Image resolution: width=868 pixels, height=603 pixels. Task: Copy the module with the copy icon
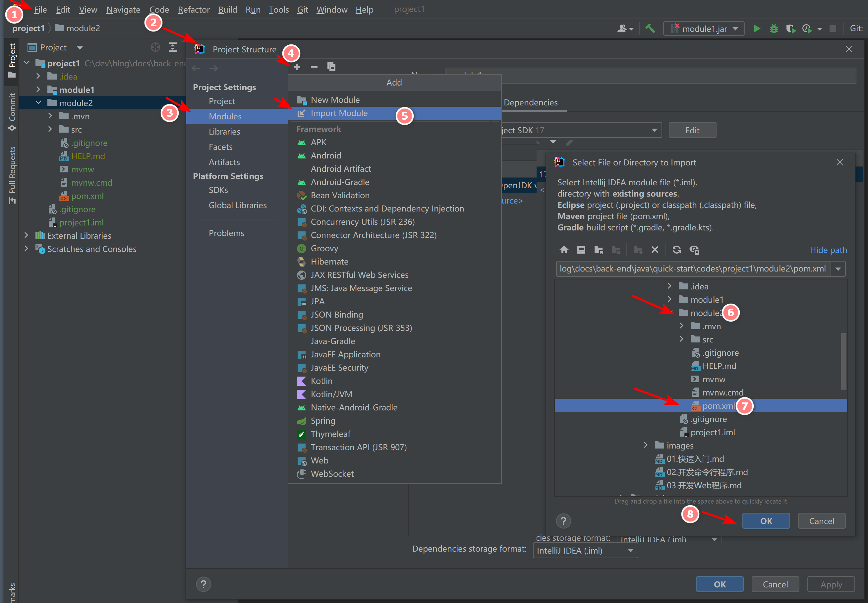pos(331,67)
